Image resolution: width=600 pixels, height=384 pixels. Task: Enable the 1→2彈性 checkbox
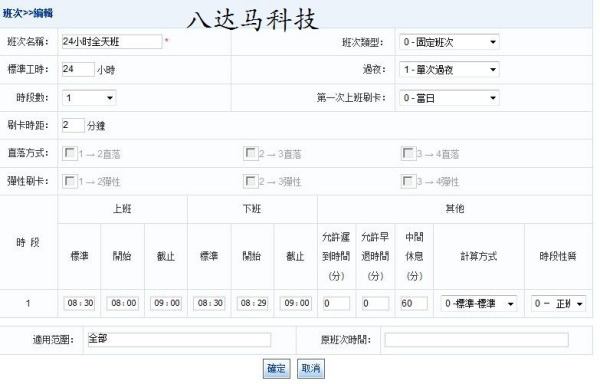coord(70,181)
